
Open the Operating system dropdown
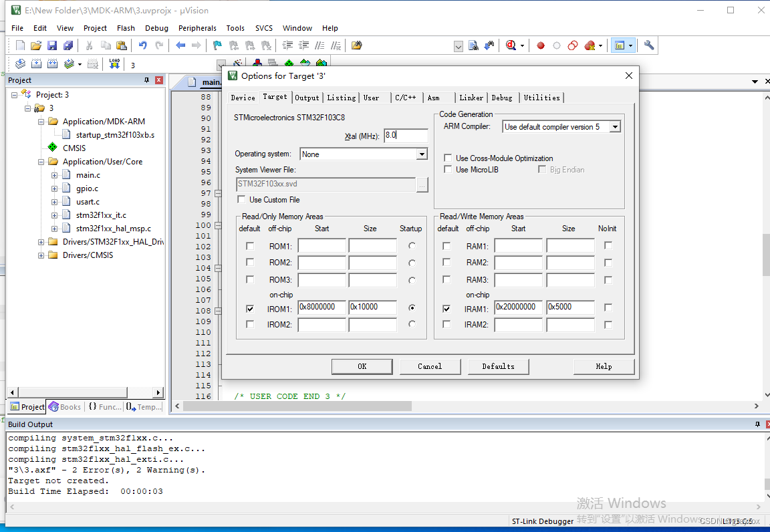pos(421,154)
